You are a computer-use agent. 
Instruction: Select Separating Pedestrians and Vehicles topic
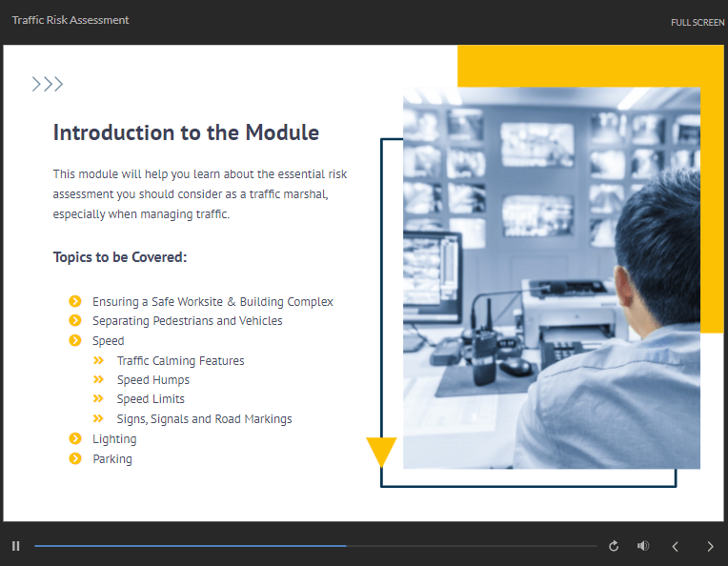coord(187,321)
